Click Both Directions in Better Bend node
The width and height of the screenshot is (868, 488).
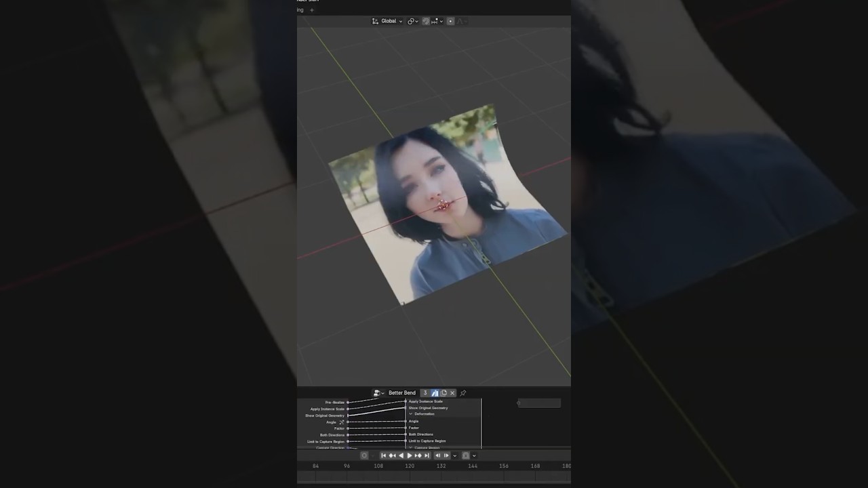coord(420,434)
